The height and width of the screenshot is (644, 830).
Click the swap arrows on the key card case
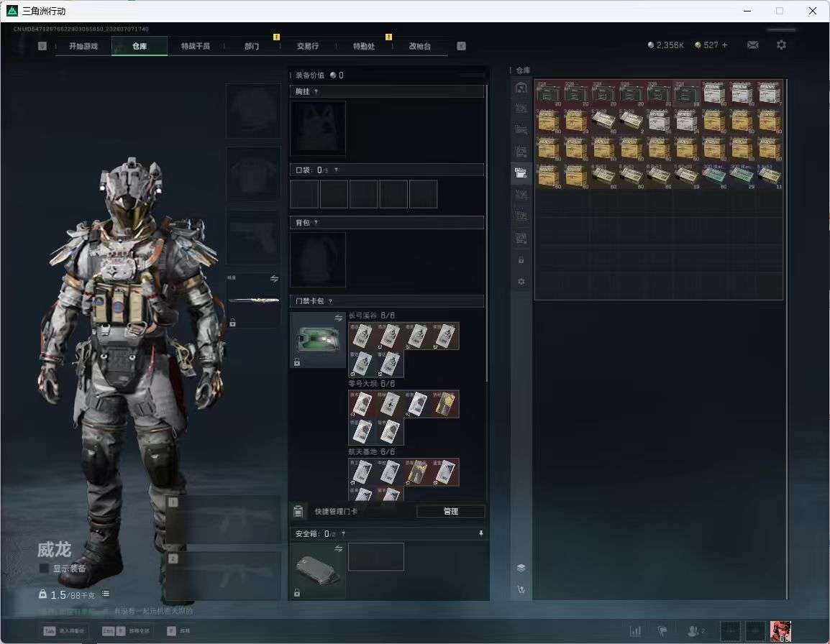[338, 318]
